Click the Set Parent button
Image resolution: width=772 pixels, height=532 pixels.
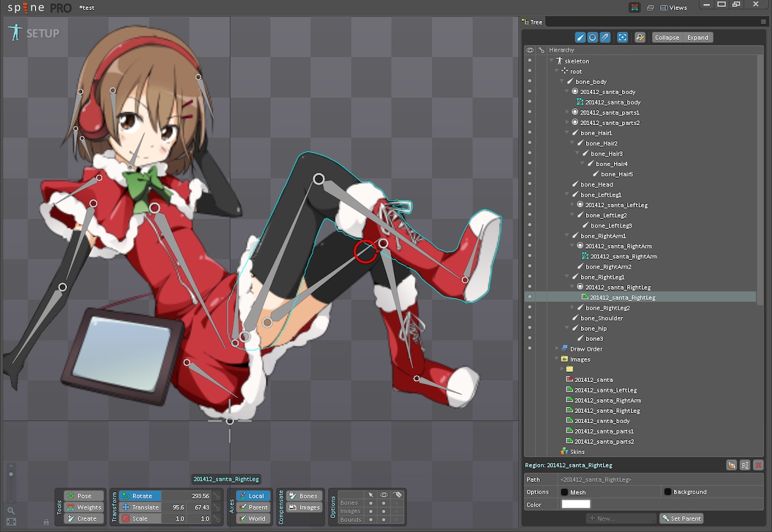(x=682, y=519)
